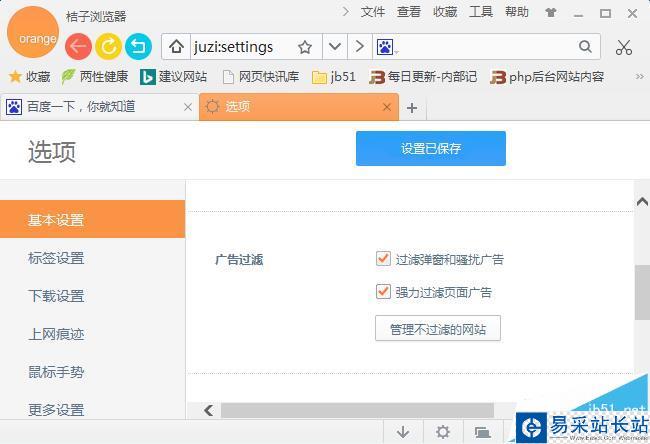Select 基本设置 in sidebar
The image size is (650, 444).
pos(92,219)
